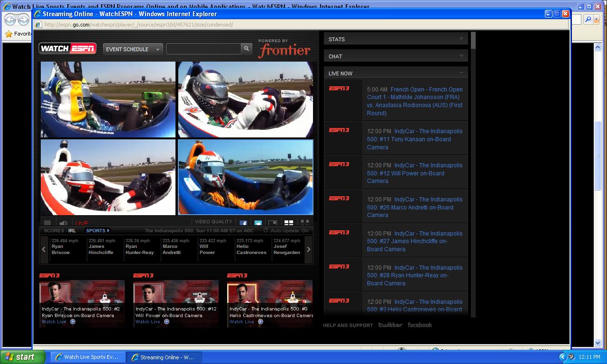Screen dimensions: 607x364
Task: Switch to Watch Live Sports taskbar window
Action: pyautogui.click(x=88, y=357)
